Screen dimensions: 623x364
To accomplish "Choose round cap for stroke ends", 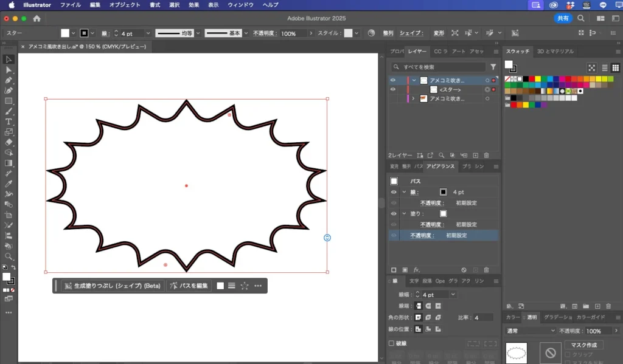I will tap(428, 306).
